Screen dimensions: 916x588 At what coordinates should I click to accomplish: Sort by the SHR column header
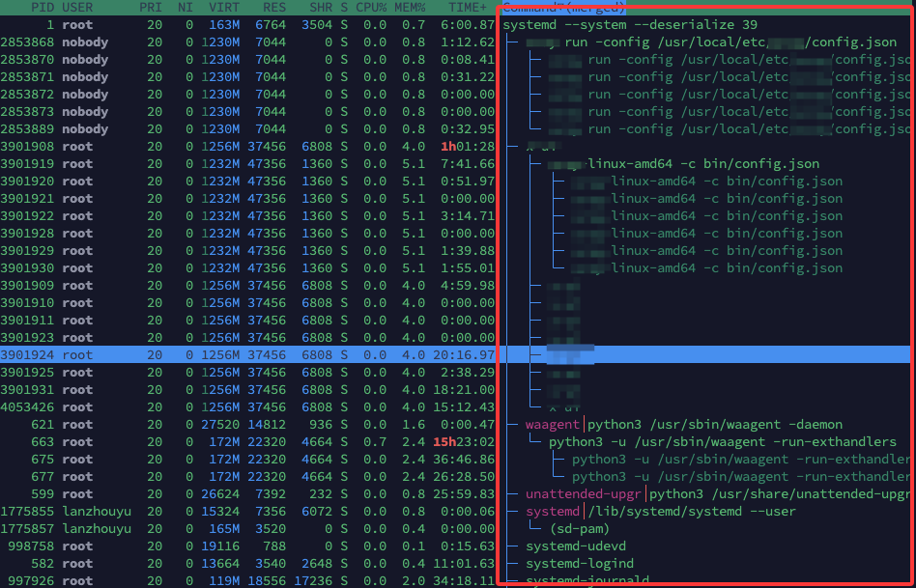319,8
